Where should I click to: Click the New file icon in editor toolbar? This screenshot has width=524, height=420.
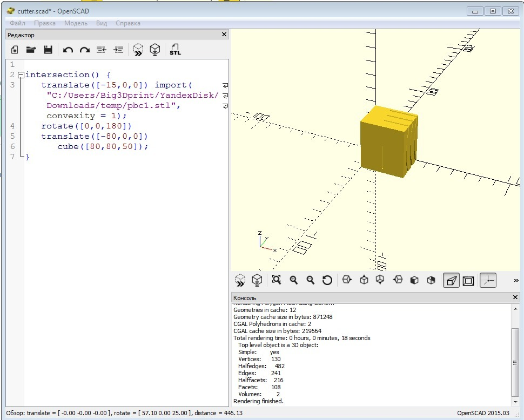click(x=15, y=50)
